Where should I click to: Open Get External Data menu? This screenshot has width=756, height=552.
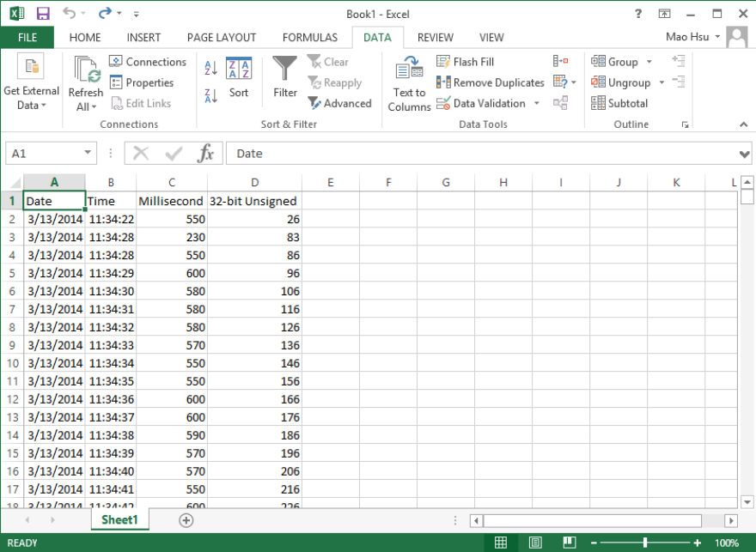click(x=31, y=82)
